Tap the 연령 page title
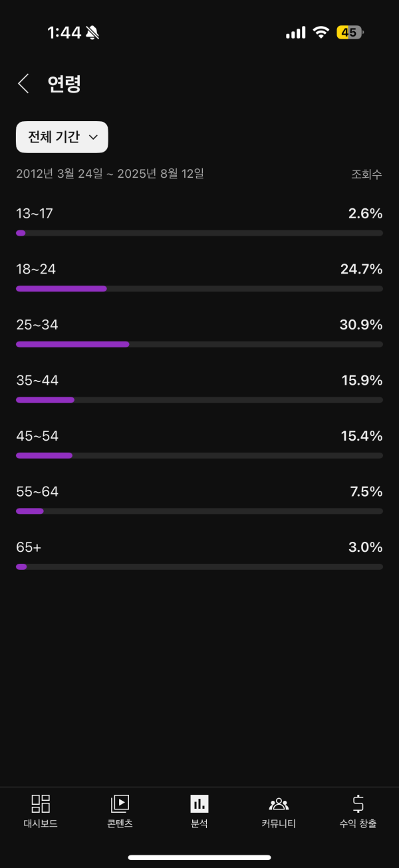The image size is (399, 868). [64, 84]
